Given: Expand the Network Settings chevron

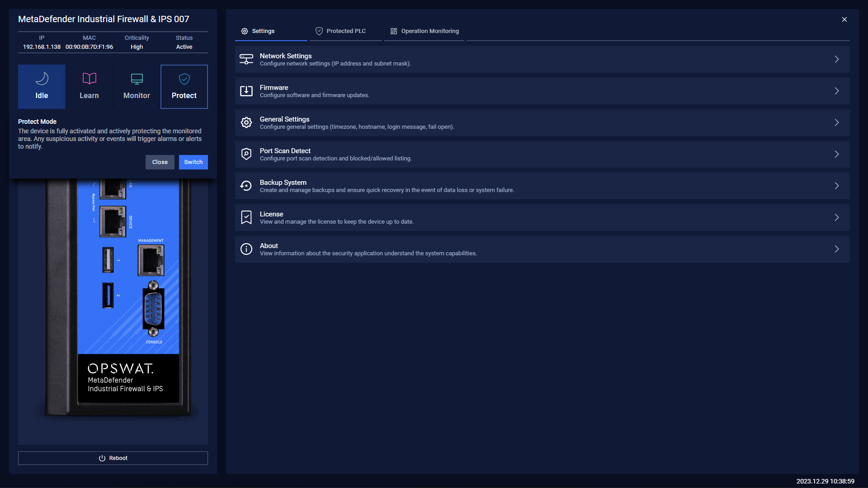Looking at the screenshot, I should [837, 59].
